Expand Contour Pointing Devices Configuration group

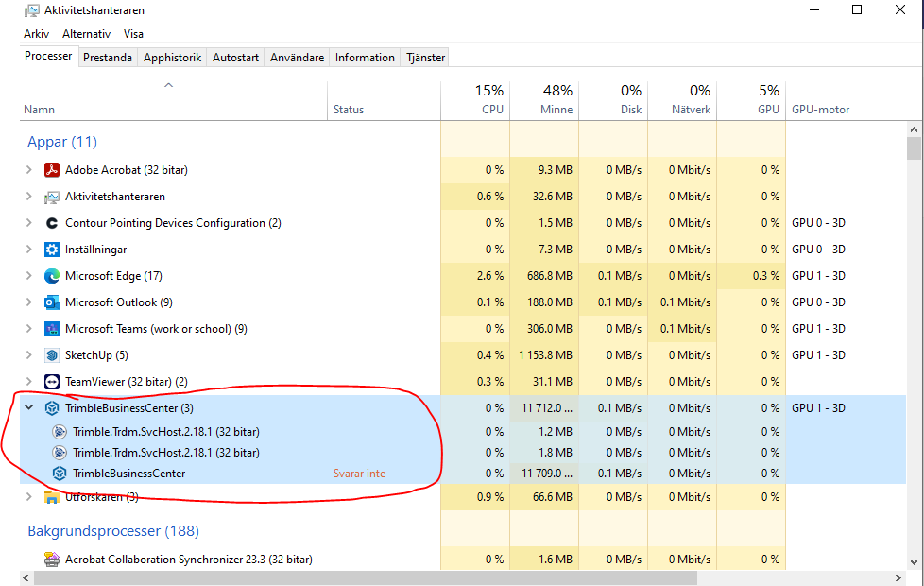[x=28, y=223]
